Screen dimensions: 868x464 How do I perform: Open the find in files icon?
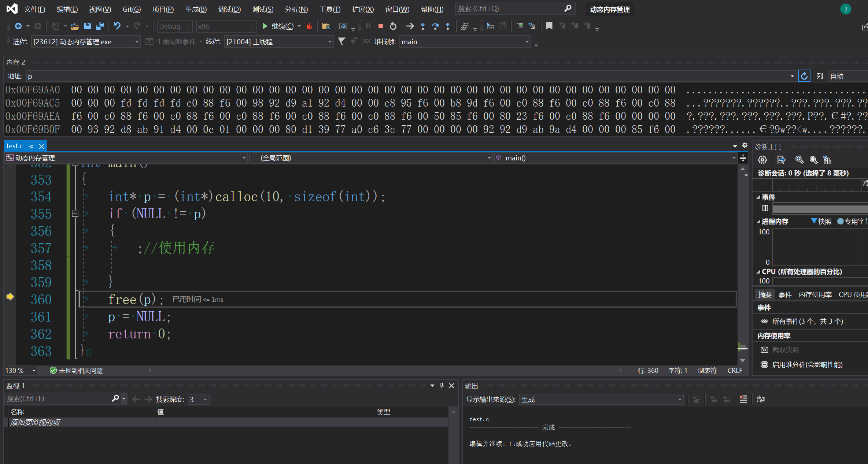coord(326,26)
